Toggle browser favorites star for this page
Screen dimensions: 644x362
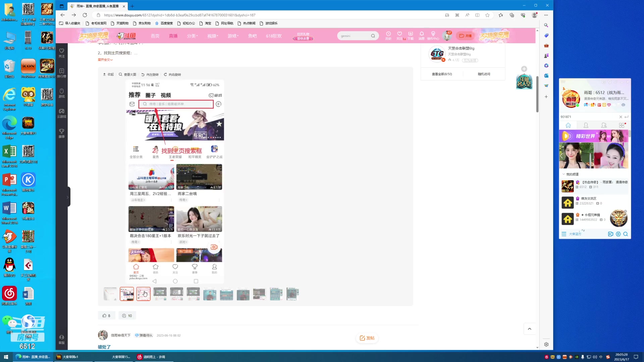[487, 15]
